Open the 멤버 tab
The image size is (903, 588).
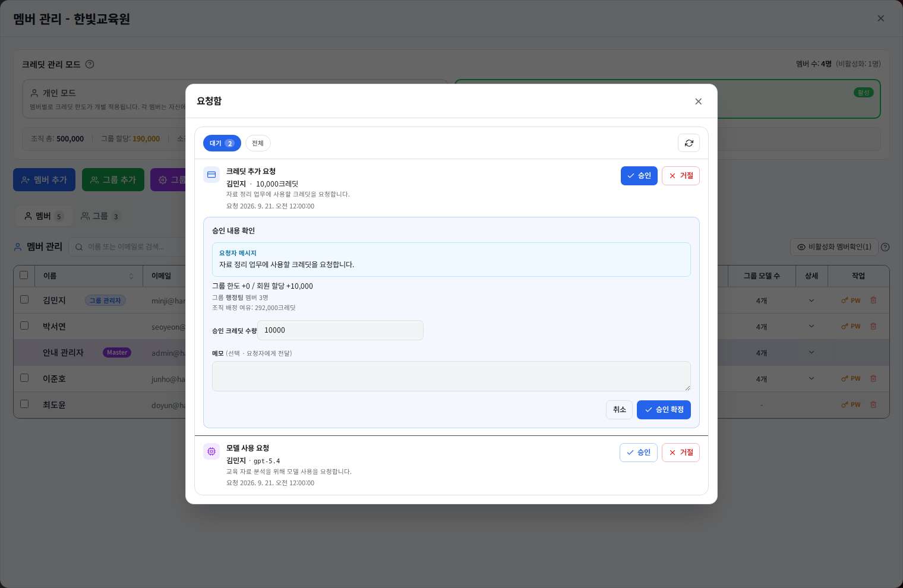pyautogui.click(x=43, y=216)
